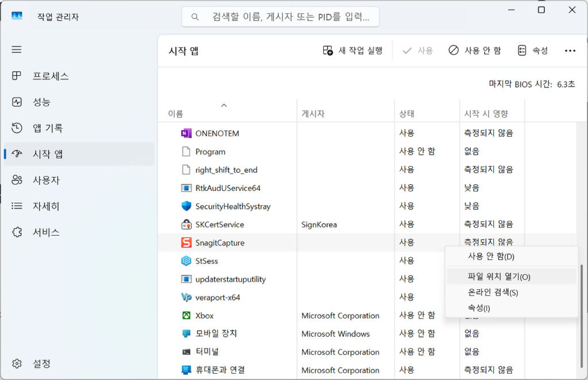Click the search box for name or PID
The height and width of the screenshot is (380, 588).
(x=280, y=17)
